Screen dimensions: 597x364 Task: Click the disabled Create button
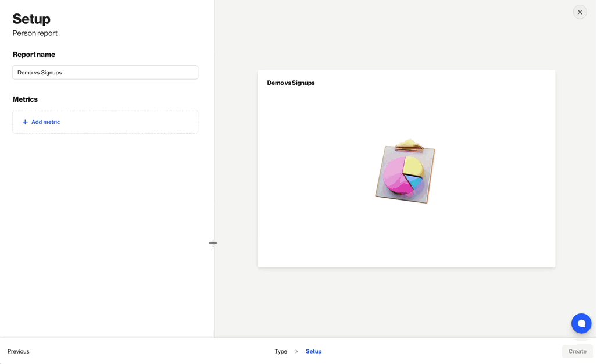[577, 351]
